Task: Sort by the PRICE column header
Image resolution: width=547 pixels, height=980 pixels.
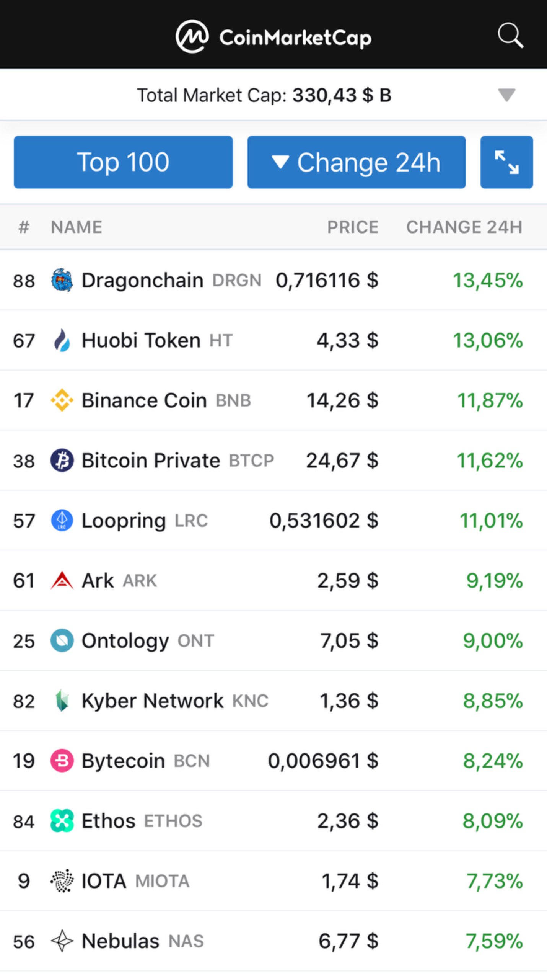Action: pos(352,227)
